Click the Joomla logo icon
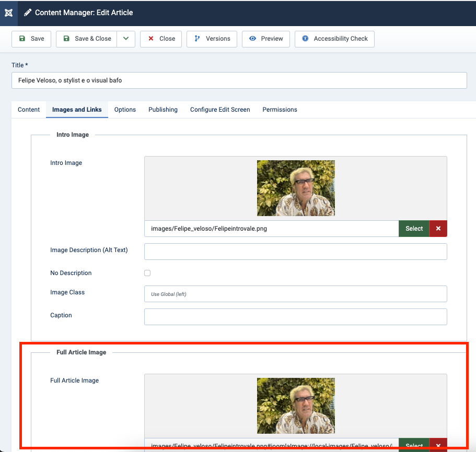Screen dimensions: 476x452 tap(8, 13)
